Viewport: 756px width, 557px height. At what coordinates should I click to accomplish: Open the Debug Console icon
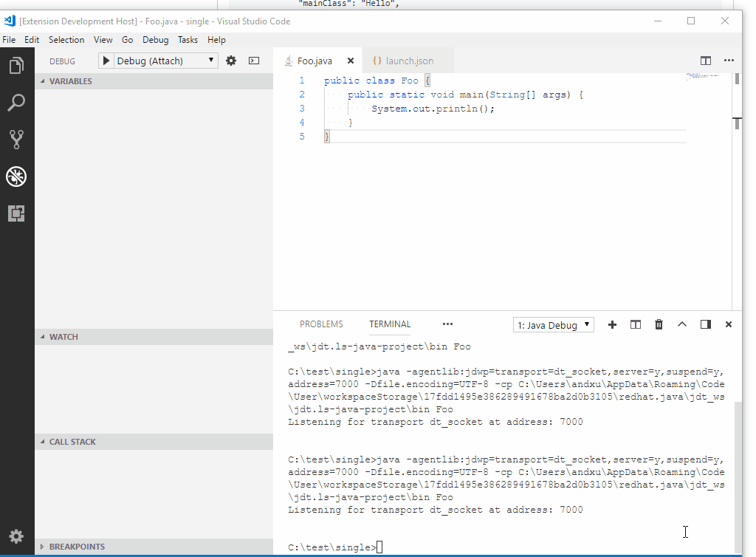tap(253, 61)
